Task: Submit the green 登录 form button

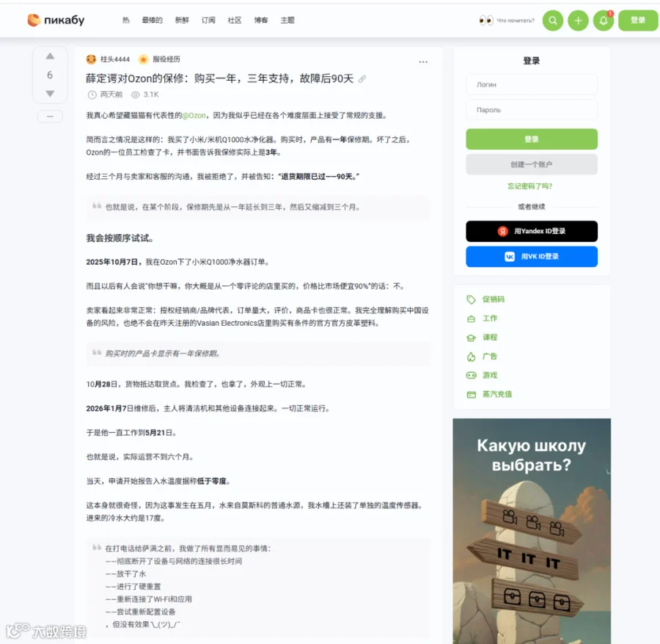Action: [532, 139]
